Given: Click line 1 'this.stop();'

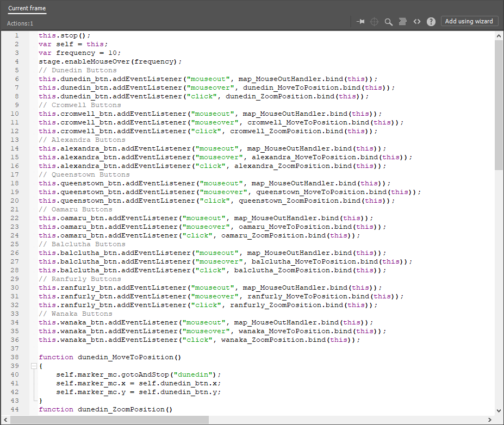Looking at the screenshot, I should pos(65,36).
